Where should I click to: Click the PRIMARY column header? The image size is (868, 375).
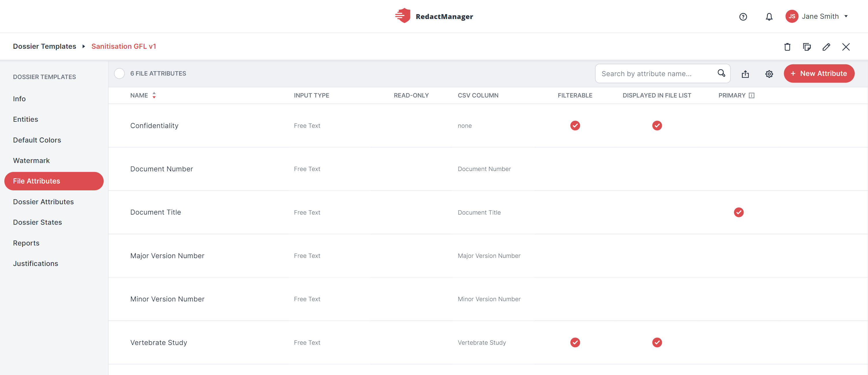(x=732, y=95)
